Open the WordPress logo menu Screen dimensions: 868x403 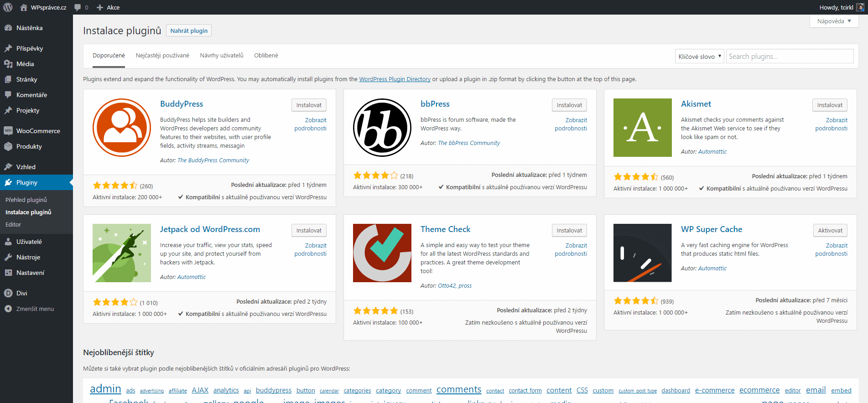8,7
